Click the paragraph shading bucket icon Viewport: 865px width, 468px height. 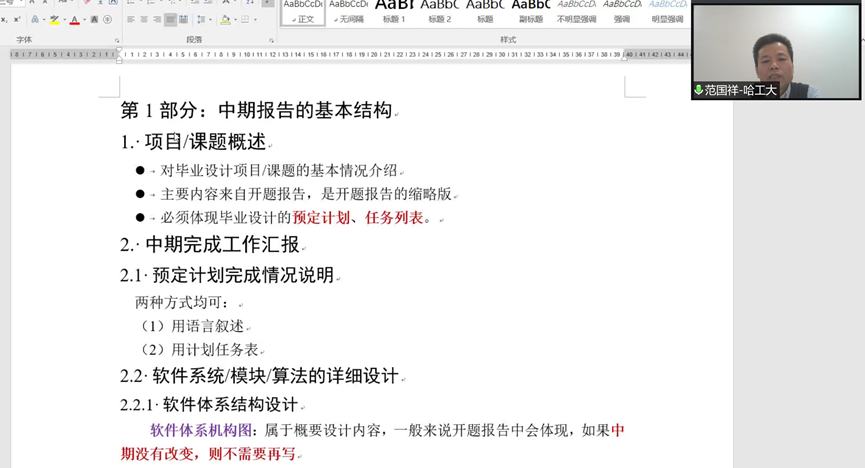tap(225, 19)
